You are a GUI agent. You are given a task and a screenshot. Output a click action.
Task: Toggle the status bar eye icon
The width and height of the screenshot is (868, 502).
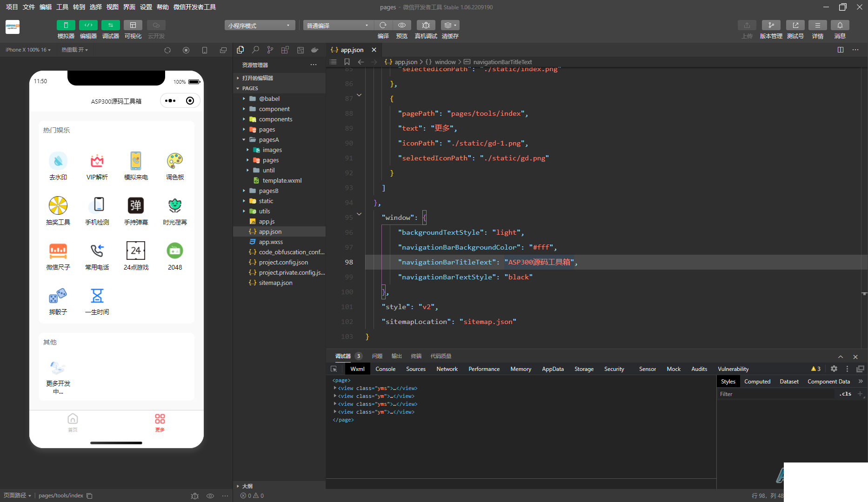coord(210,496)
